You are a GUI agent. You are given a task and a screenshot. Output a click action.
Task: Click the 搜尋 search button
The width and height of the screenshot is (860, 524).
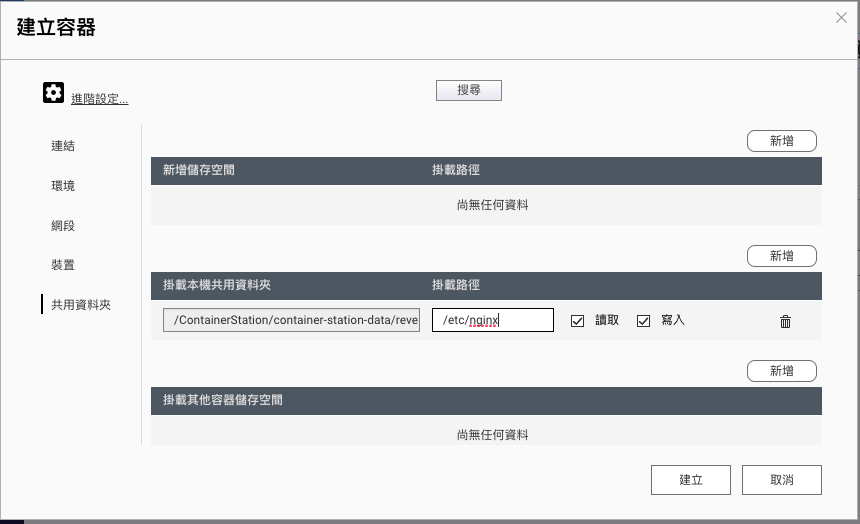pyautogui.click(x=469, y=91)
